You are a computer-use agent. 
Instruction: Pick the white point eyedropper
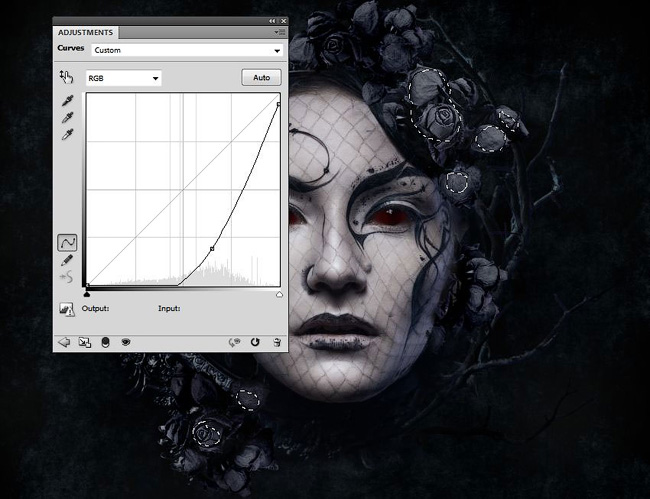[67, 135]
